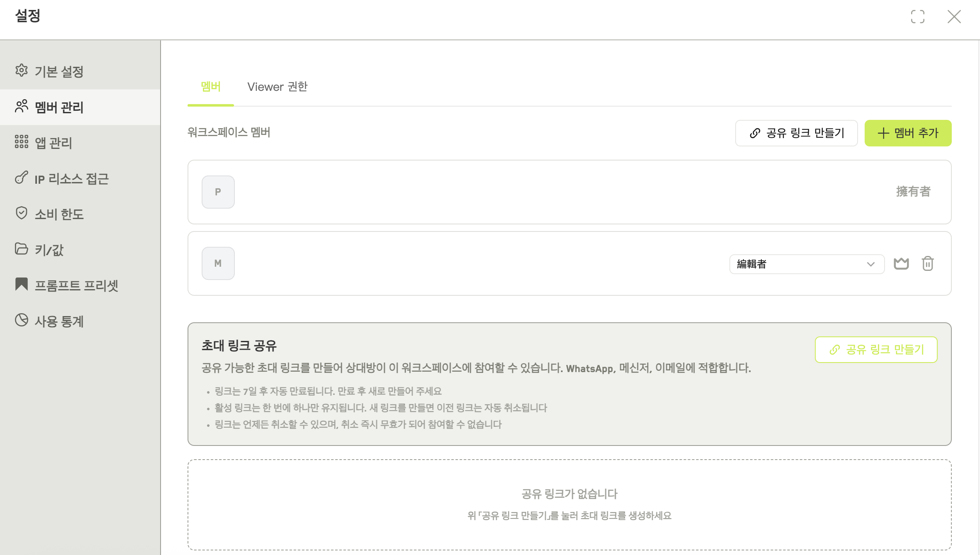Select 멤버 관리 people icon
Viewport: 980px width, 555px height.
22,106
